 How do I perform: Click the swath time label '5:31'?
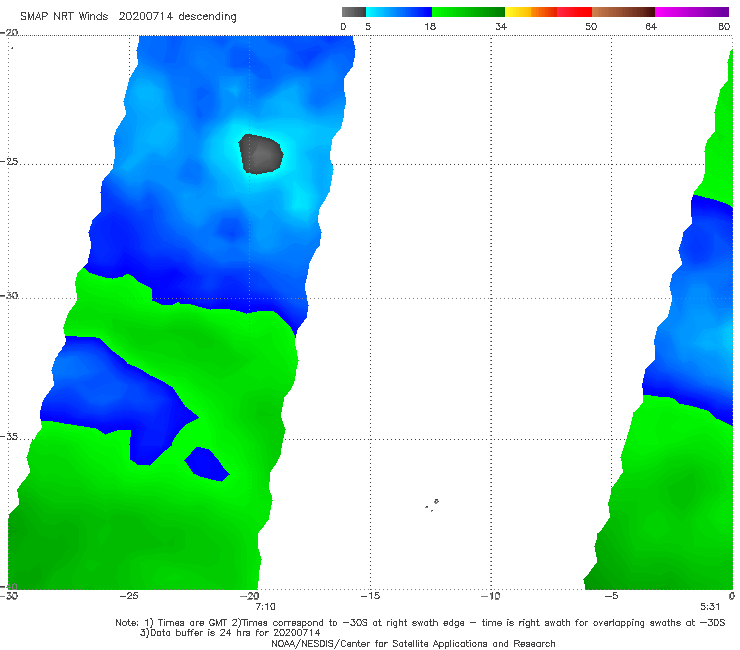click(710, 607)
